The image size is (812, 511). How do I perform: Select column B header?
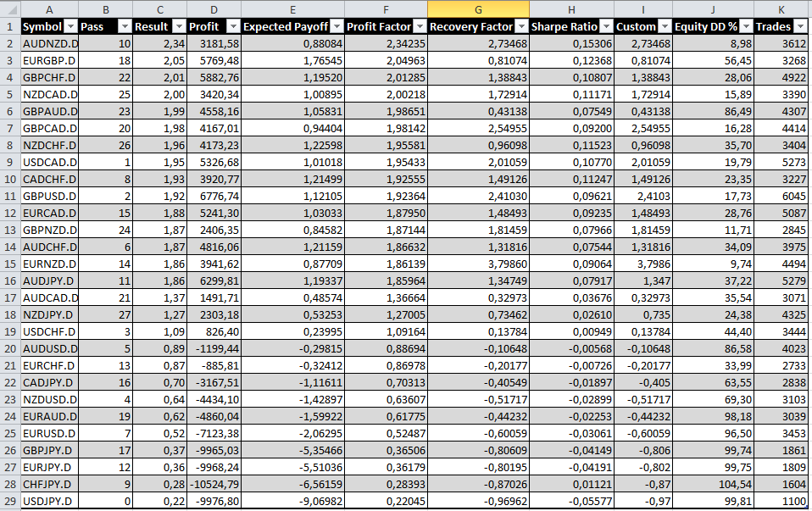coord(106,9)
